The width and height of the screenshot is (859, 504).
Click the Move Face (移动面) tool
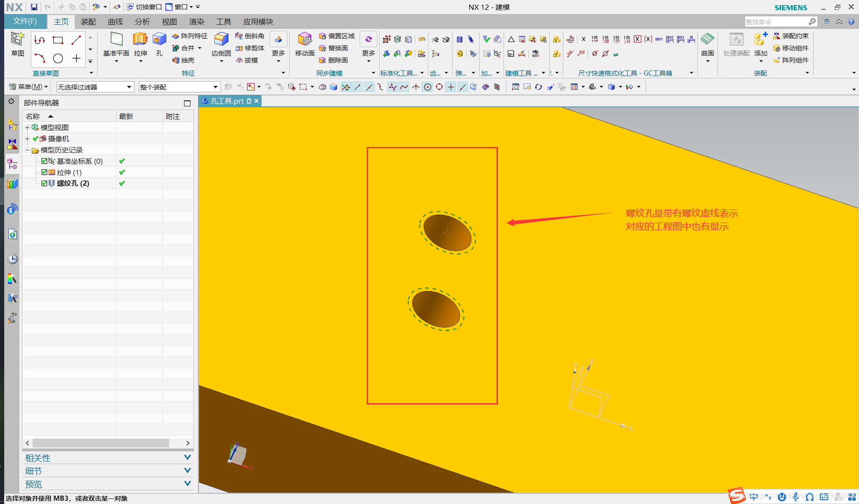305,44
